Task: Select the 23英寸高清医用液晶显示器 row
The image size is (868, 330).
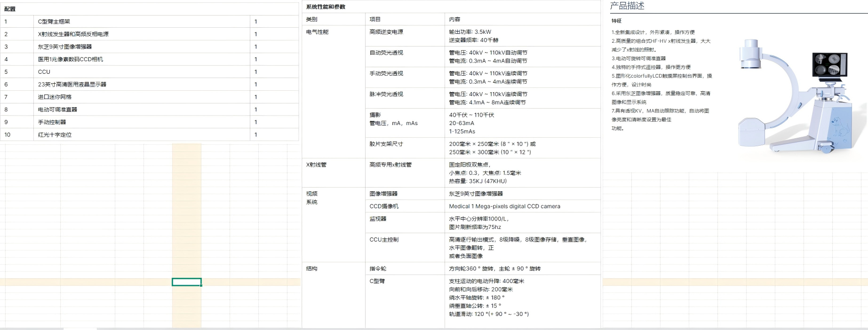Action: [72, 85]
